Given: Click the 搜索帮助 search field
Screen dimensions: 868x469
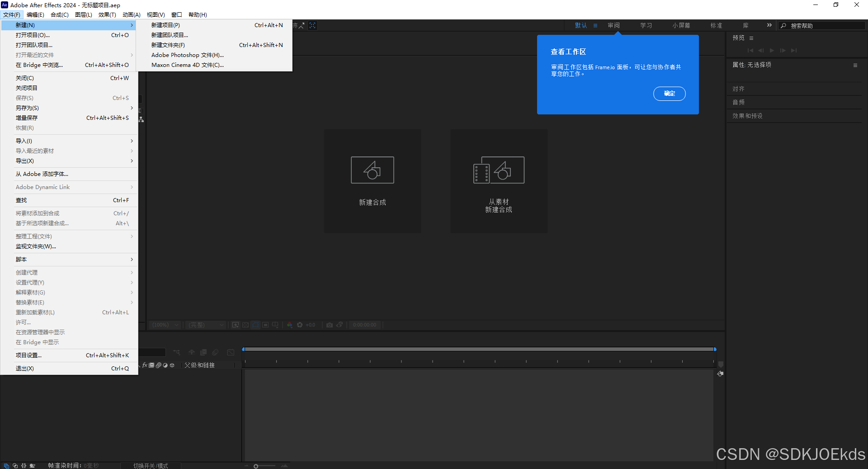Looking at the screenshot, I should [x=822, y=26].
